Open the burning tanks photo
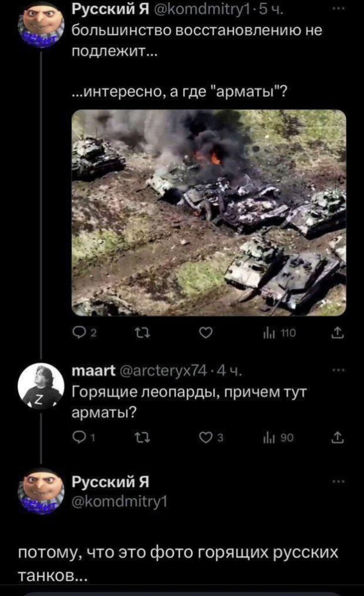 [209, 213]
